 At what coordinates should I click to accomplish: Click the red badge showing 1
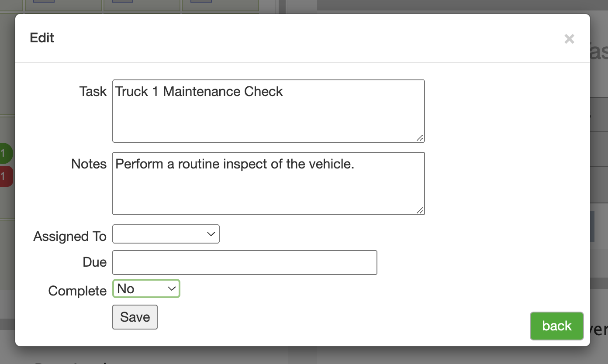tap(5, 176)
